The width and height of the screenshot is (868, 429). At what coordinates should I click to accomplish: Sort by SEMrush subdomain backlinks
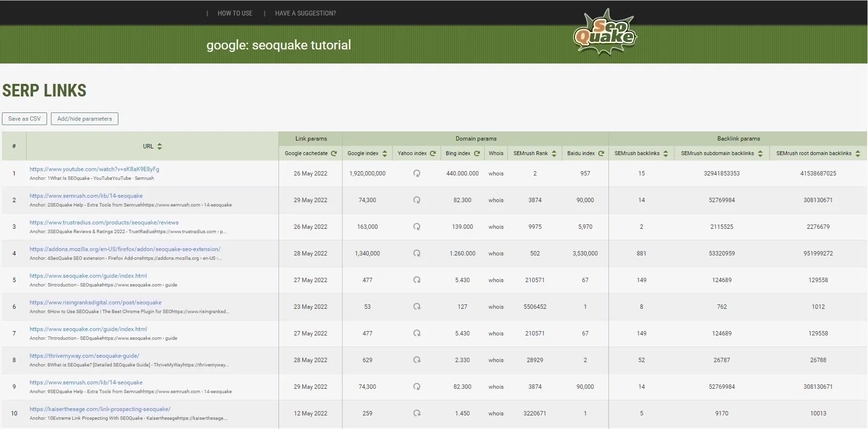point(760,154)
